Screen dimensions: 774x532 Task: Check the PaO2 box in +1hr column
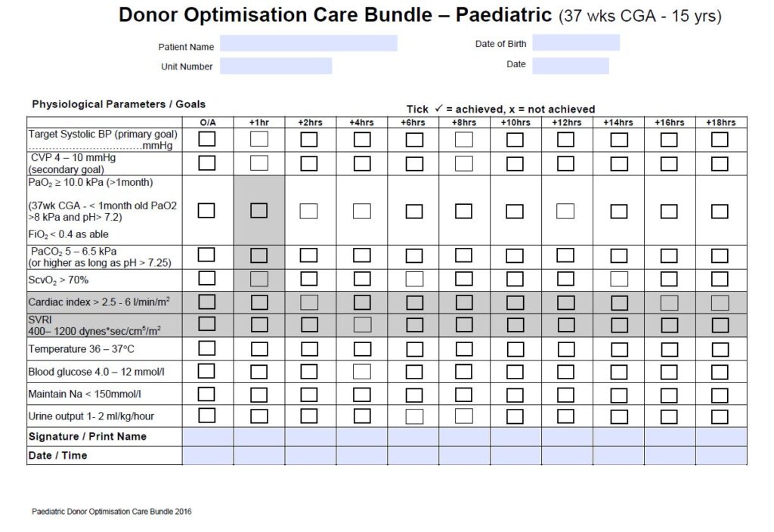point(259,211)
